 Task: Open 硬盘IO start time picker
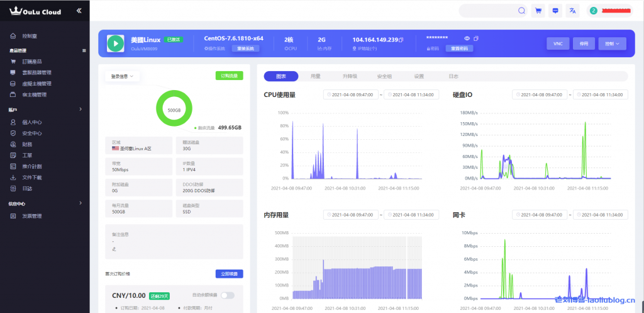[x=540, y=94]
